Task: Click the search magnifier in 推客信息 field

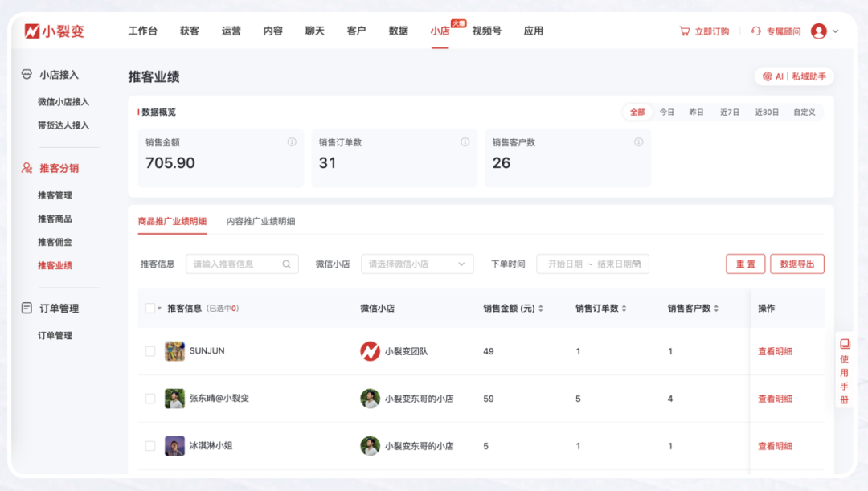Action: point(286,264)
